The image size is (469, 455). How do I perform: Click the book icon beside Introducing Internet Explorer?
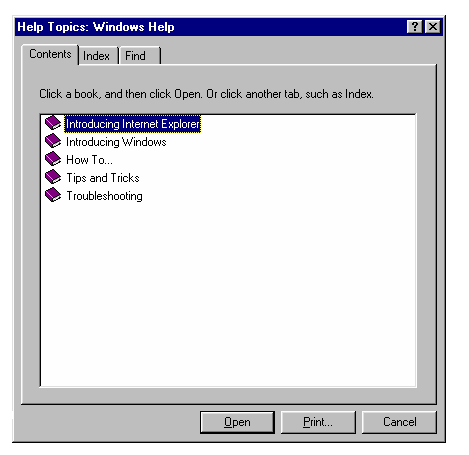[53, 123]
